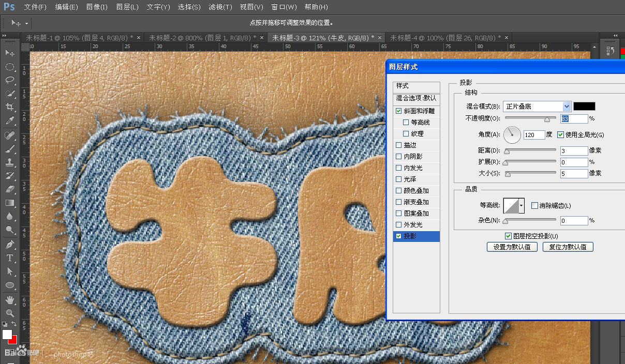Toggle 图层挖空投影 checkbox

[508, 236]
